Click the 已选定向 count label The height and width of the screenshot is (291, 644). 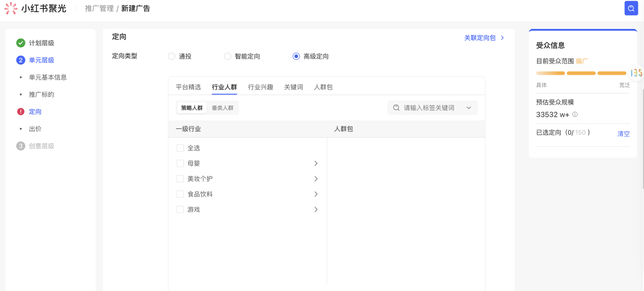point(563,133)
